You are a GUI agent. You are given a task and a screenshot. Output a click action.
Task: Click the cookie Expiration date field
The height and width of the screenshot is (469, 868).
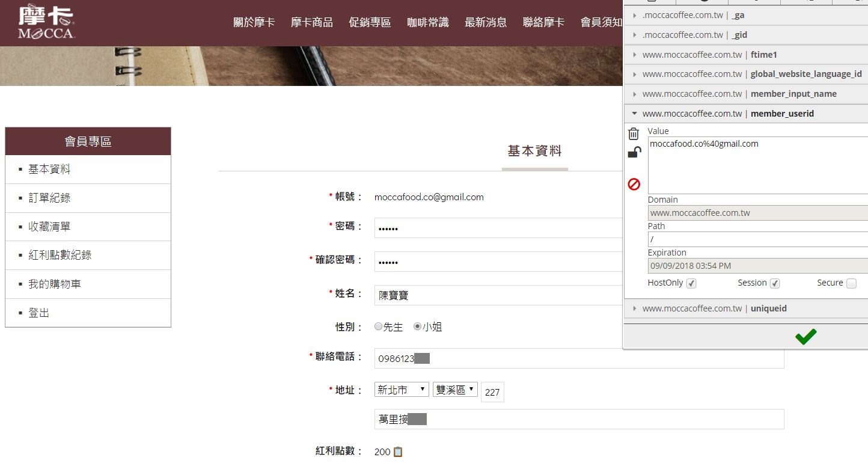758,266
